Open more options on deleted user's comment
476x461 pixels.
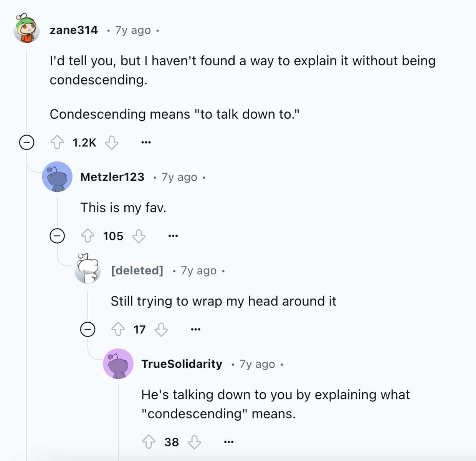point(195,329)
